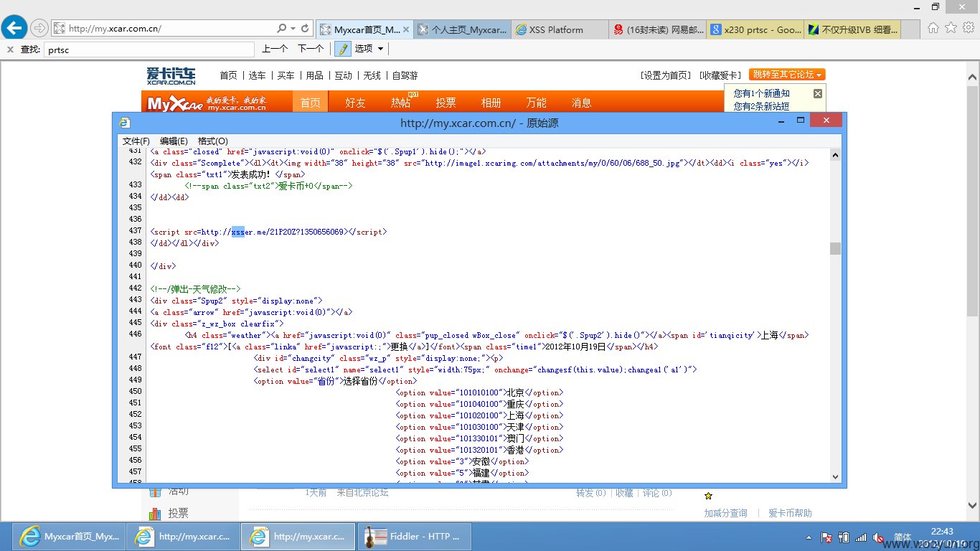Close the find bar with X
This screenshot has width=980, height=551.
coord(10,50)
